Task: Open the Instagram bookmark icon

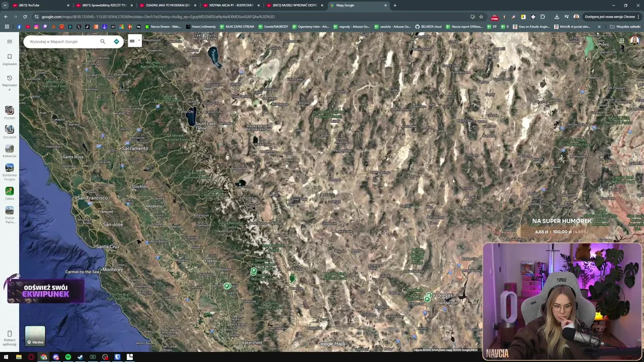Action: (36, 27)
